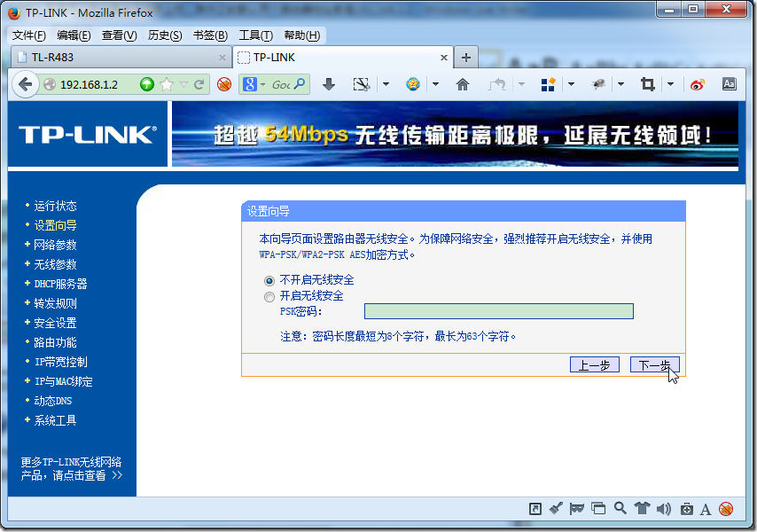Open the 工具(T) menu
The image size is (757, 532).
pyautogui.click(x=255, y=35)
